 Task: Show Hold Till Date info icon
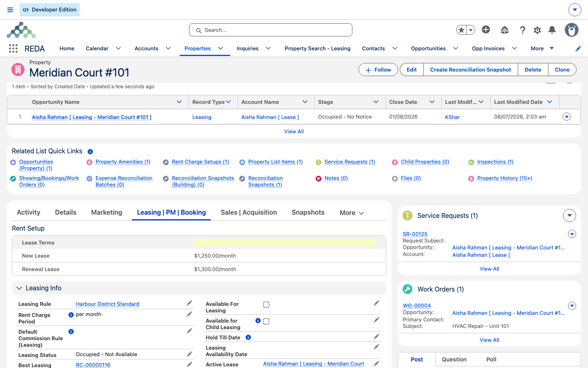coord(248,337)
